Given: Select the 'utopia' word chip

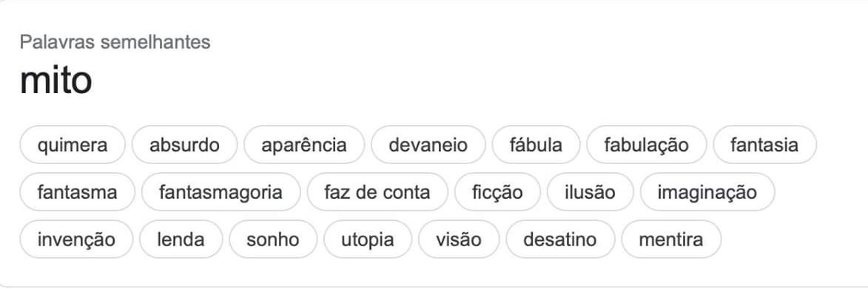Looking at the screenshot, I should [x=368, y=239].
